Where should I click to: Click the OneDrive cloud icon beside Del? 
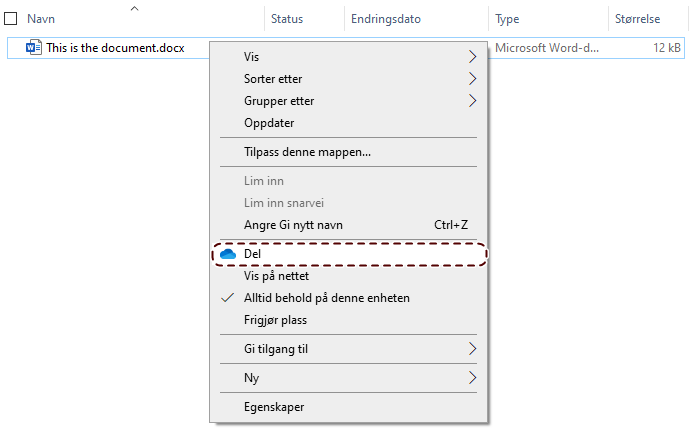click(228, 254)
